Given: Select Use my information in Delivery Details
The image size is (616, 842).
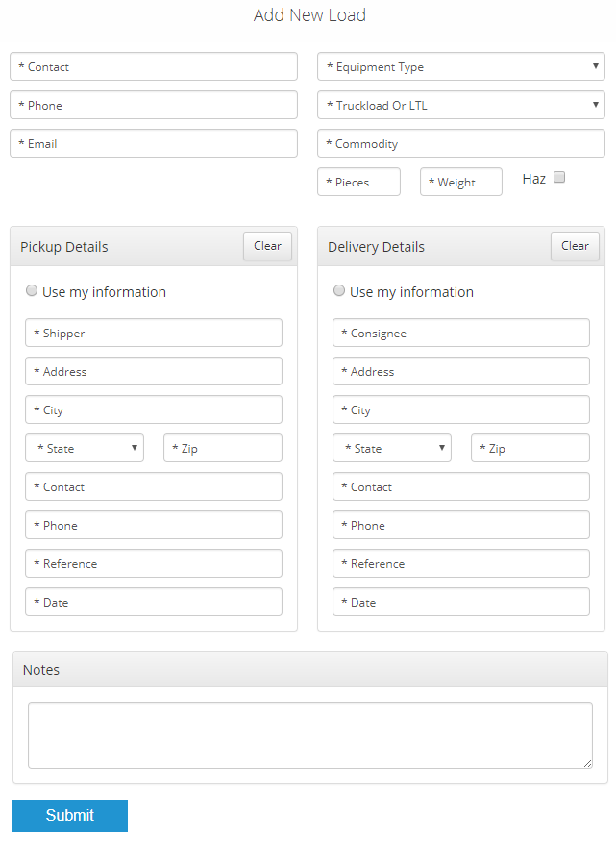Looking at the screenshot, I should (x=339, y=290).
